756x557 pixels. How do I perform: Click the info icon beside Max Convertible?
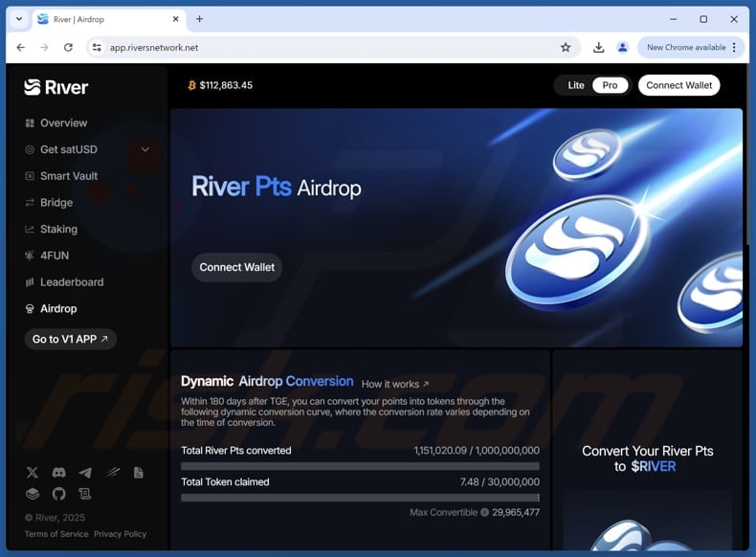[x=484, y=512]
